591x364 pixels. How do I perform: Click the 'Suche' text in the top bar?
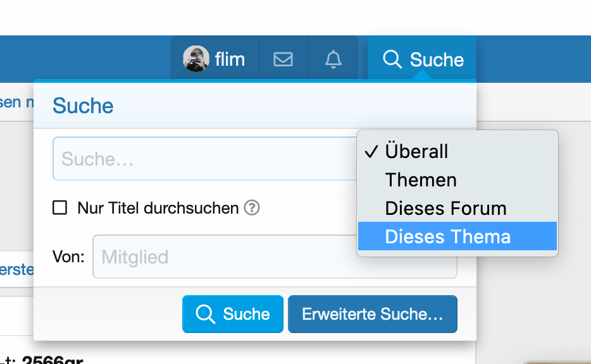click(437, 59)
